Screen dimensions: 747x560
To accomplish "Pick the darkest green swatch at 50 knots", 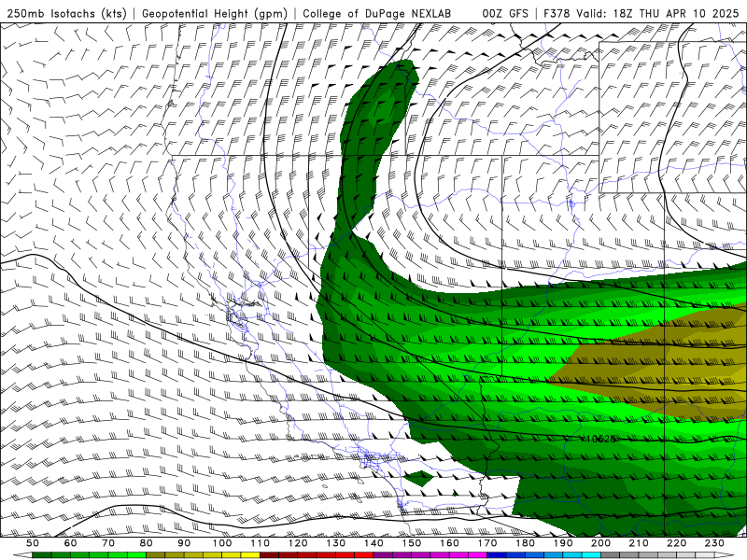I will click(x=41, y=555).
